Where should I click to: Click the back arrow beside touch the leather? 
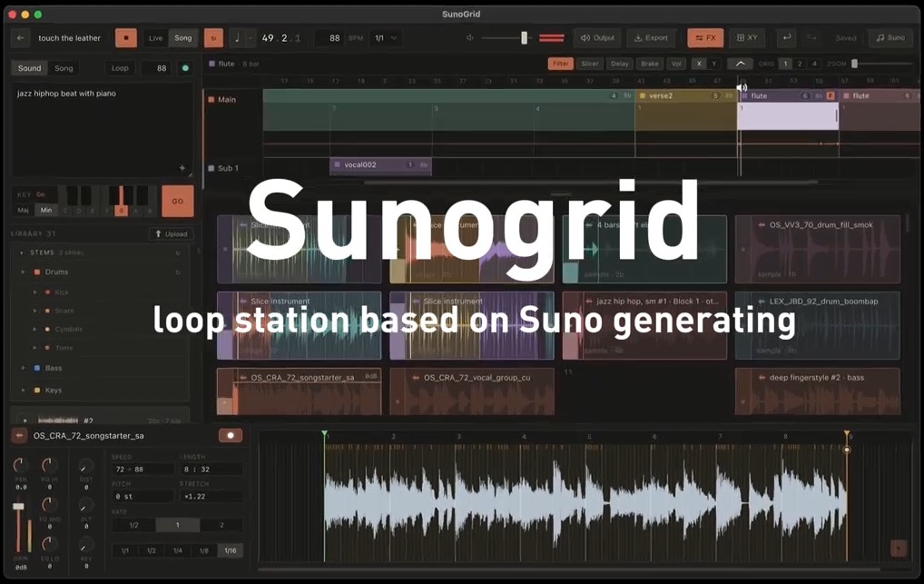point(21,38)
